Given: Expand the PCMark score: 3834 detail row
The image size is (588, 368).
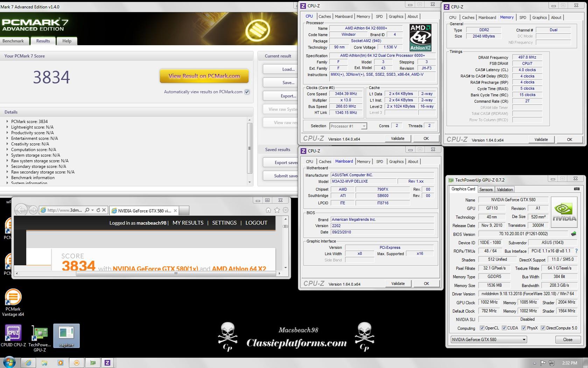Looking at the screenshot, I should coord(7,121).
